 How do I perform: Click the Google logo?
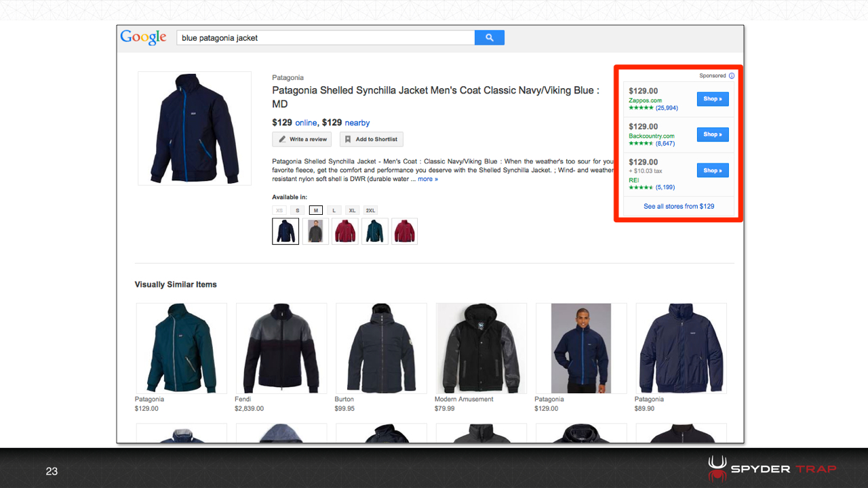(143, 38)
